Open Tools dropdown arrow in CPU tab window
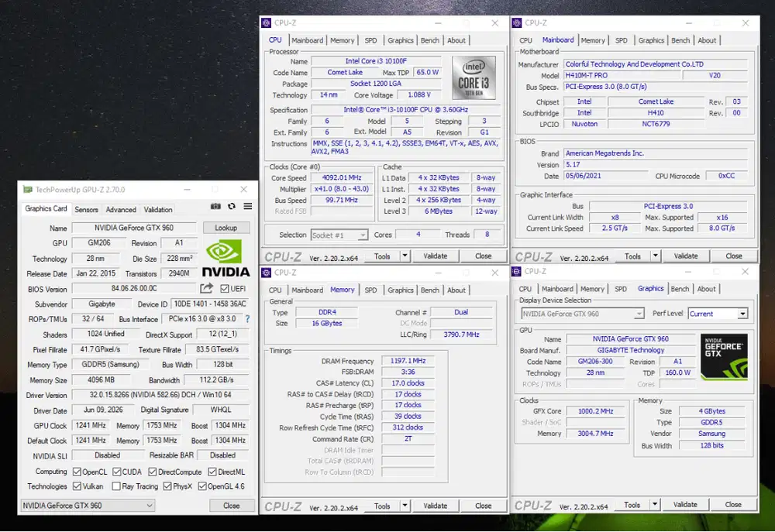This screenshot has width=775, height=532. pyautogui.click(x=405, y=256)
